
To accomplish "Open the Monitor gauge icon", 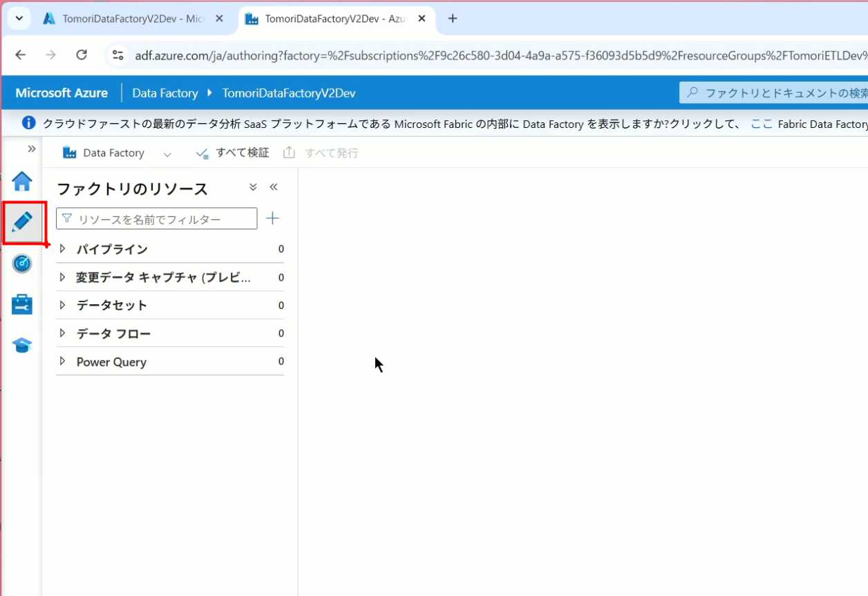I will coord(22,263).
